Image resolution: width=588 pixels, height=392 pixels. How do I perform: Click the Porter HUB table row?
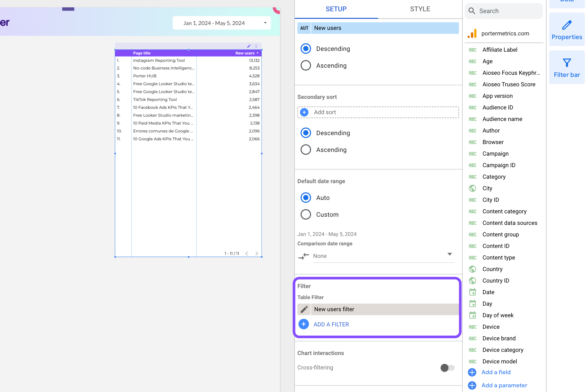[188, 76]
